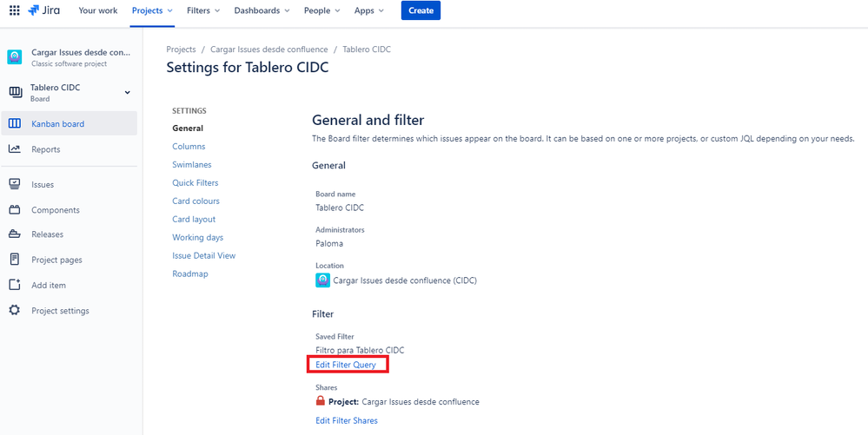Click the red lock share icon

click(320, 401)
